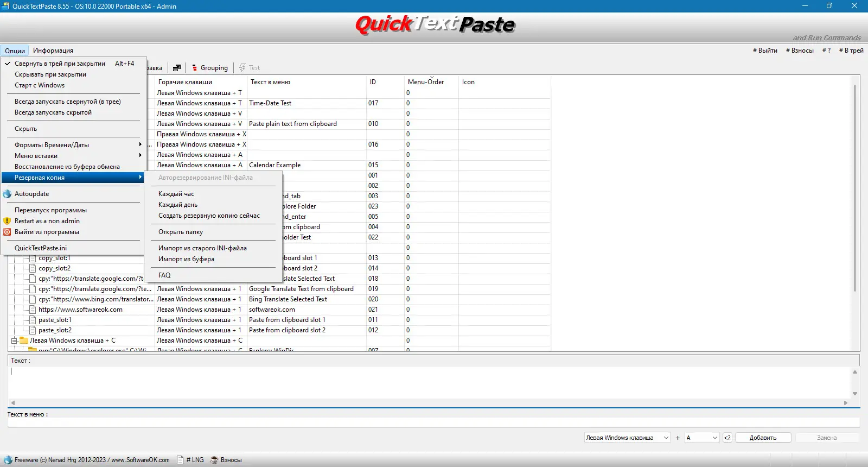This screenshot has height=467, width=868.
Task: Click the red power icon for Выйти из программы
Action: pos(7,232)
